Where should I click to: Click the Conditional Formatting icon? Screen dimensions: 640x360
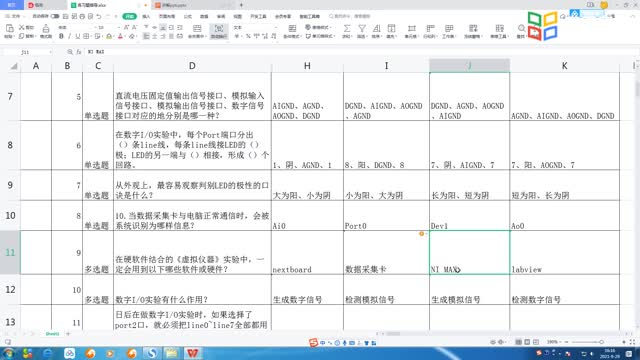tap(292, 29)
